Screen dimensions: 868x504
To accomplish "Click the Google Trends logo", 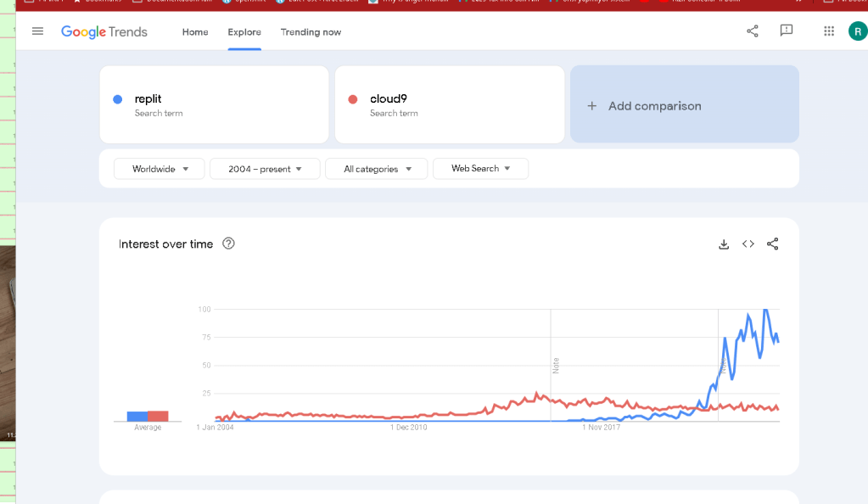I will click(104, 32).
